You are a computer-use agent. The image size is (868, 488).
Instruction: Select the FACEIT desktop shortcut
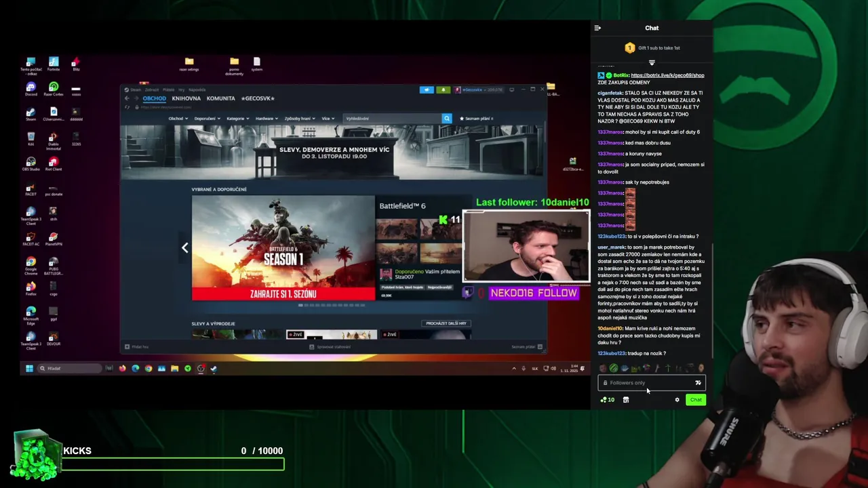31,189
